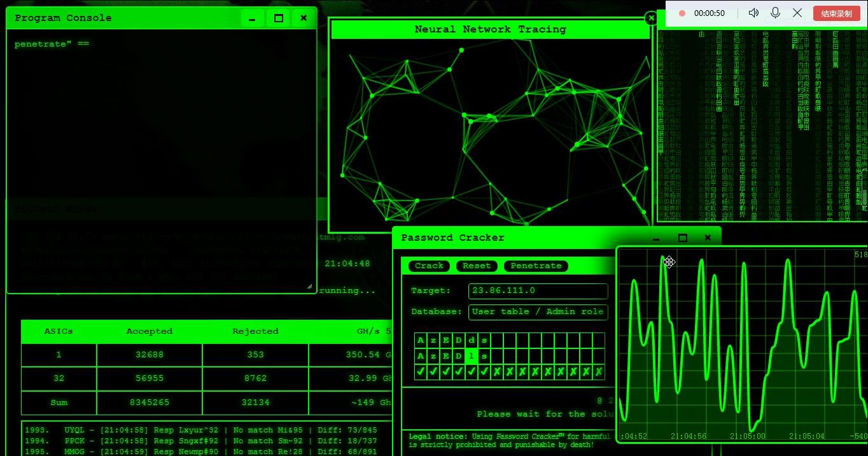868x456 pixels.
Task: Select the 350.54 GH/s cell
Action: 351,355
